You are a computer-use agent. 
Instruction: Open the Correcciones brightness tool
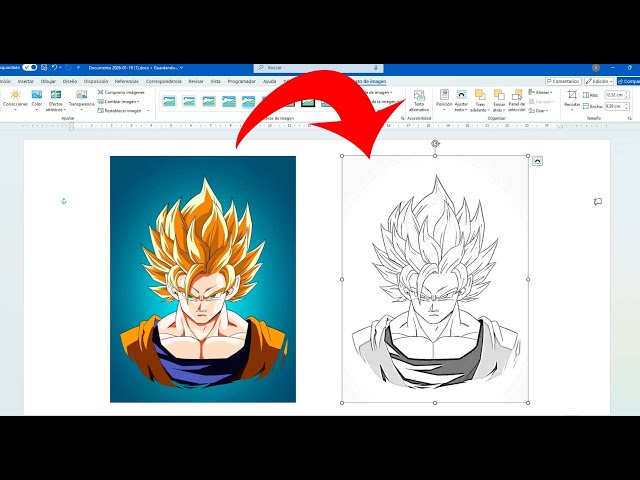pyautogui.click(x=15, y=100)
